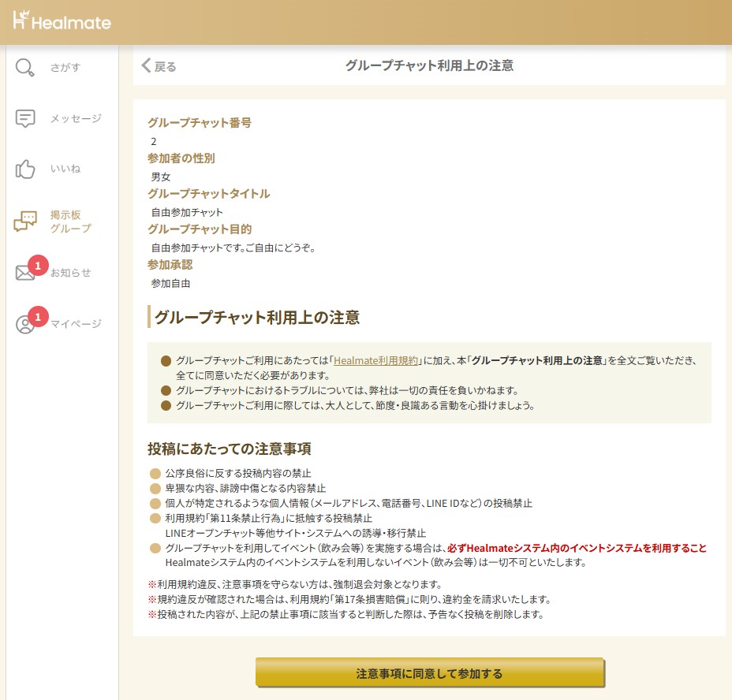The width and height of the screenshot is (732, 700).
Task: Click the Healmate logo in the header
Action: pyautogui.click(x=62, y=21)
